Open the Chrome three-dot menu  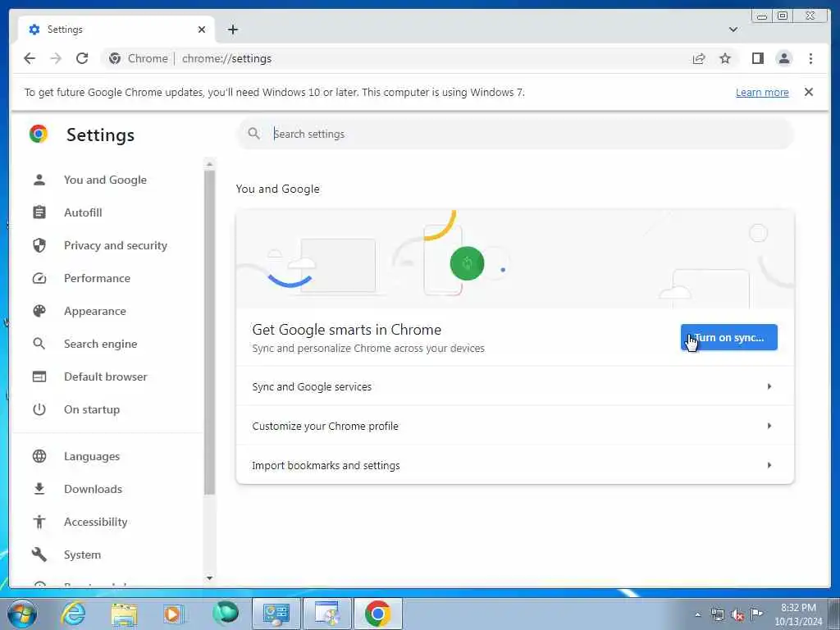coord(810,58)
